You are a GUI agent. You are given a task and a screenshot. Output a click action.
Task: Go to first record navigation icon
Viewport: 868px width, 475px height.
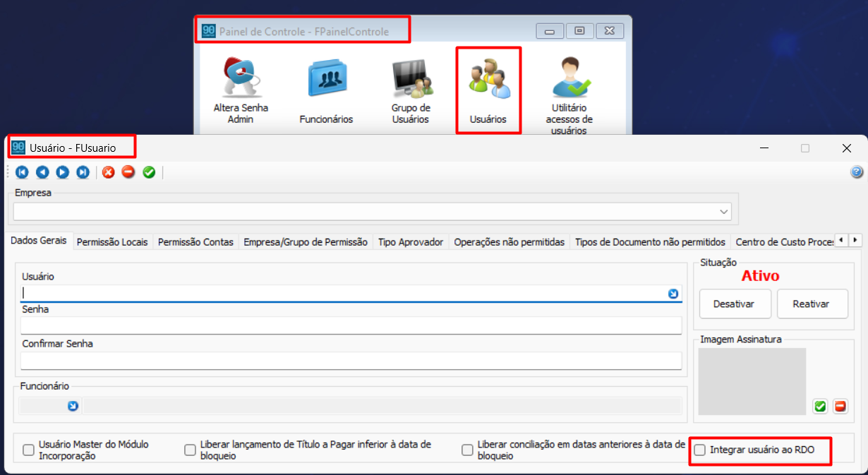pos(23,172)
